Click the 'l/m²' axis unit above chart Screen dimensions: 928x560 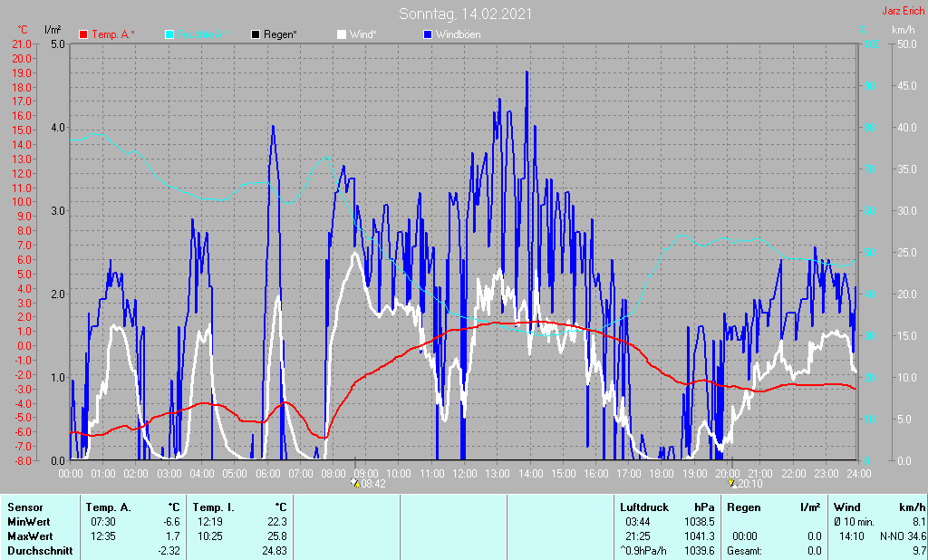tap(53, 30)
